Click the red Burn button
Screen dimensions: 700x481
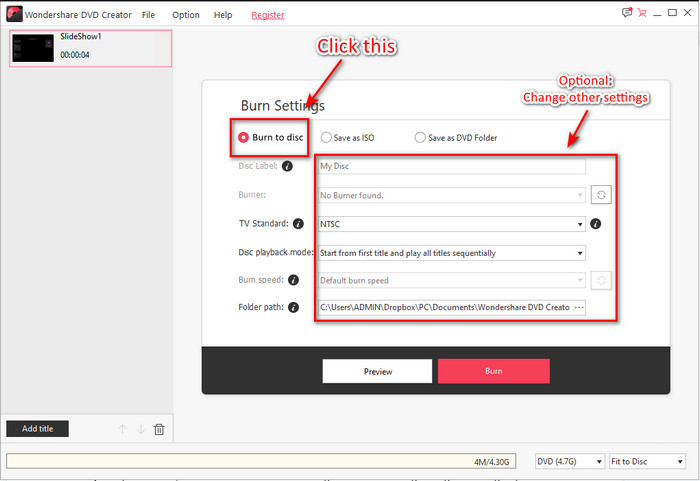point(494,371)
